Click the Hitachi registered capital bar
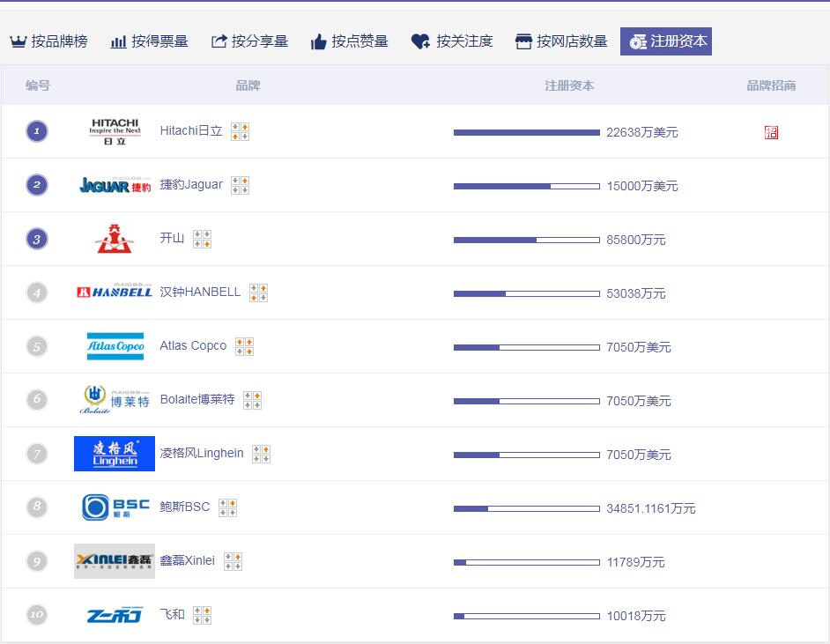This screenshot has width=830, height=644. [527, 132]
